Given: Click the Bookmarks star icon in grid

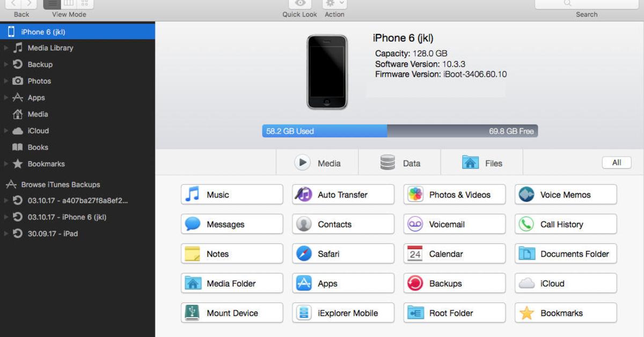Looking at the screenshot, I should [526, 313].
